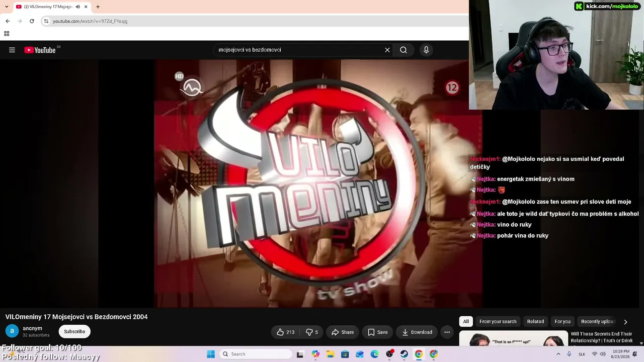
Task: Open Microsoft Store from the taskbar
Action: click(x=345, y=354)
